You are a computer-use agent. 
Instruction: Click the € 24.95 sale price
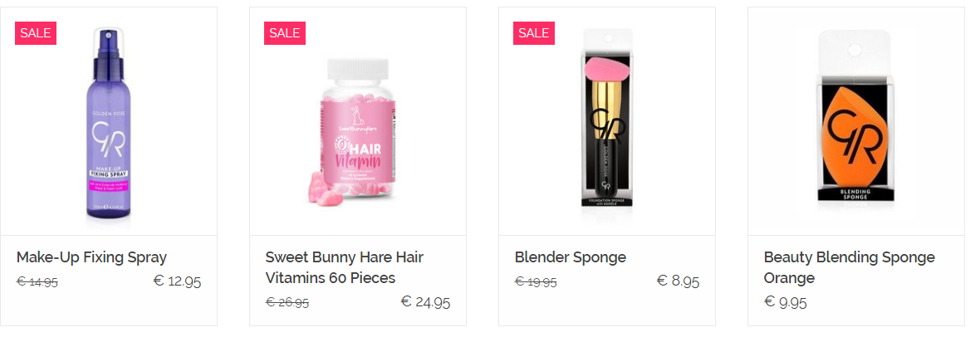(425, 303)
